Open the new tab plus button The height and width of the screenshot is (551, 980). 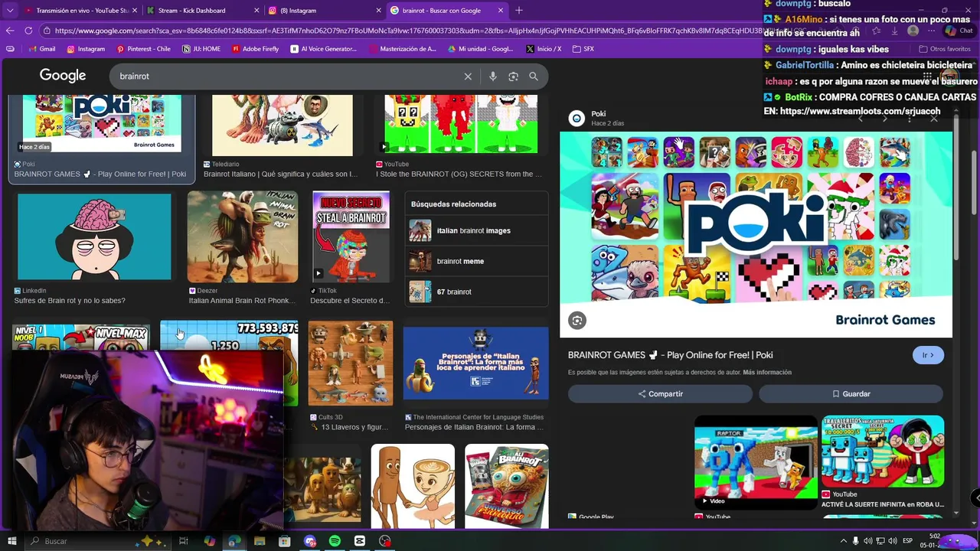[518, 11]
